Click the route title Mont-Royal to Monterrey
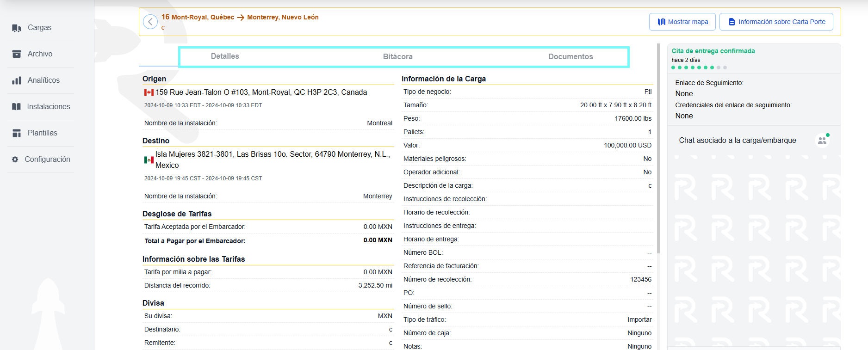The image size is (868, 350). (240, 17)
